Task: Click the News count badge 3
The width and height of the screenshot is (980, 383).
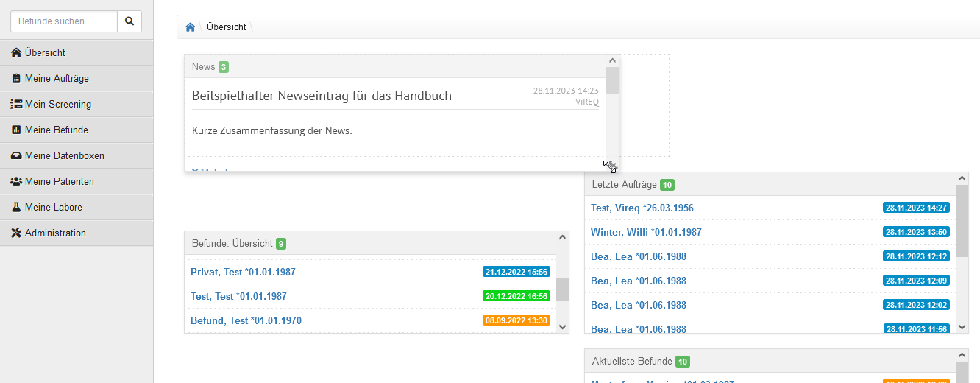Action: [x=224, y=67]
